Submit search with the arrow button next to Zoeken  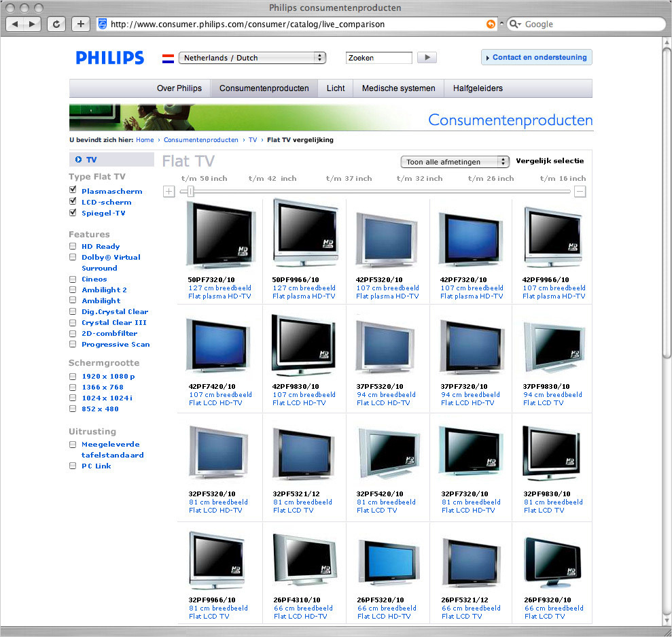click(x=427, y=57)
